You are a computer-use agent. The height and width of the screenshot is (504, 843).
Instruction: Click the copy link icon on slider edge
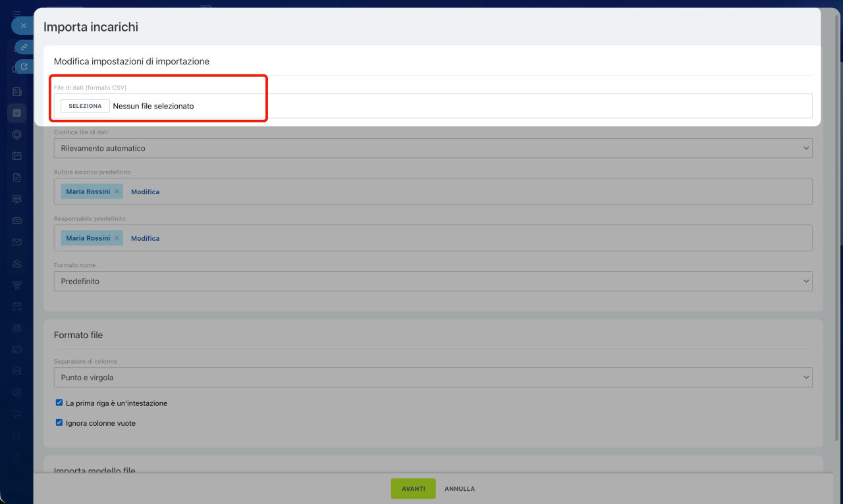tap(24, 47)
